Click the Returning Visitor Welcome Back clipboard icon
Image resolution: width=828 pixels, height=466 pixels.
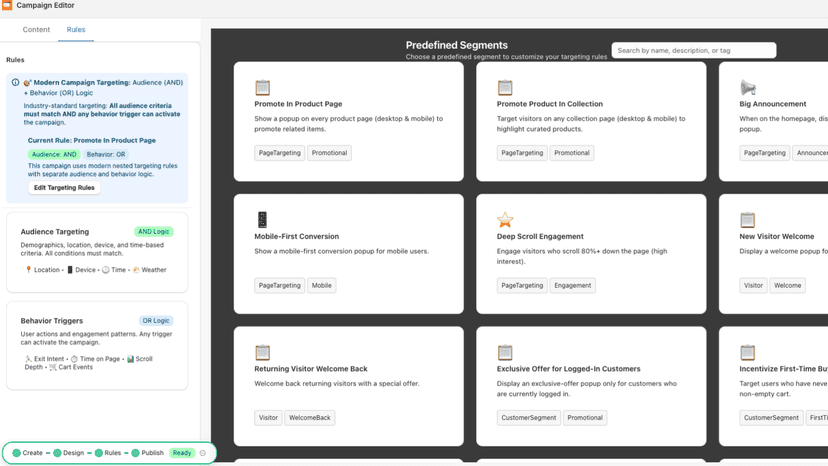coord(262,352)
